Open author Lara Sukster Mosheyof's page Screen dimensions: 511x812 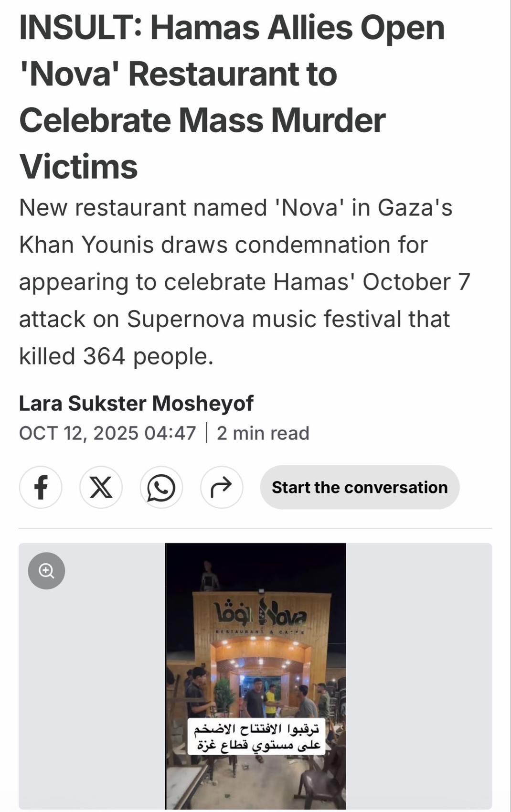click(x=136, y=403)
